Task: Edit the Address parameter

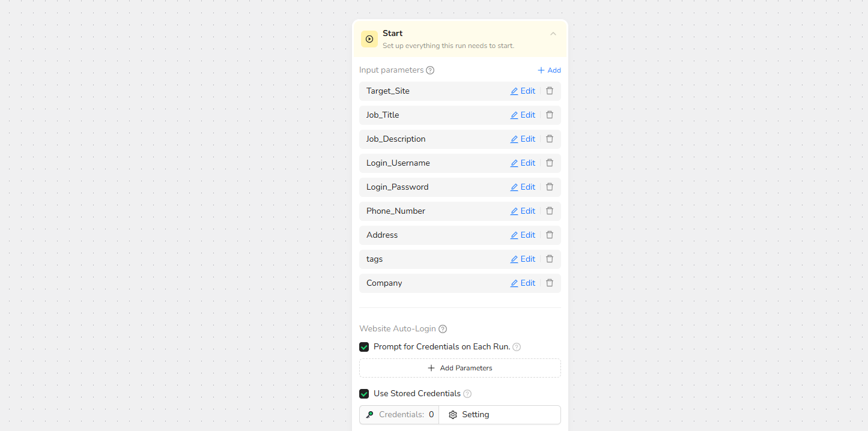Action: 523,235
